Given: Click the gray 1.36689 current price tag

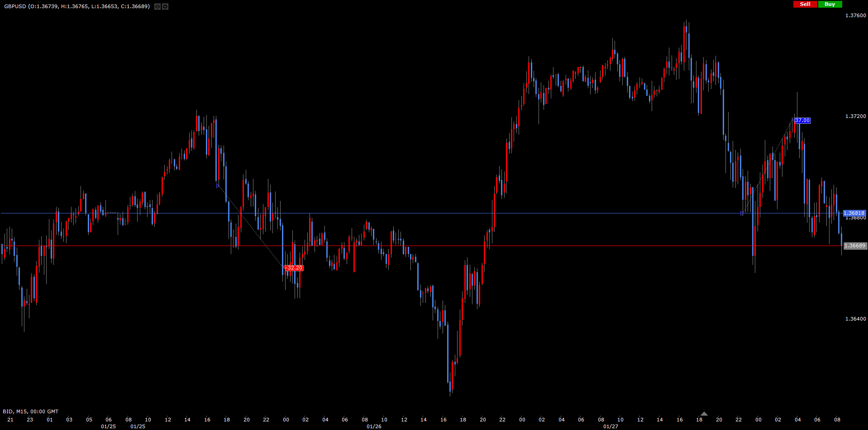Looking at the screenshot, I should coord(855,246).
